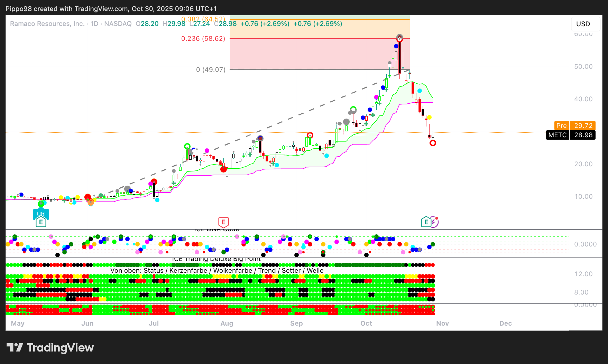
Task: Click the green earnings E marker near November
Action: click(426, 222)
